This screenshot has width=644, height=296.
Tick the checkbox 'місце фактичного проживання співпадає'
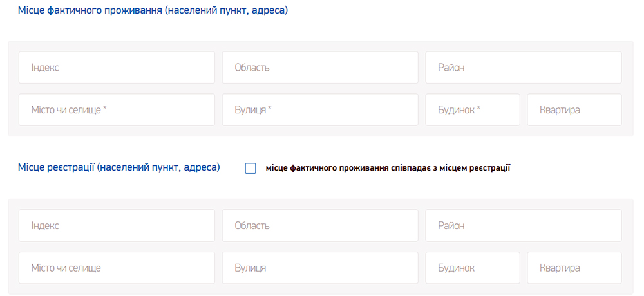[250, 169]
